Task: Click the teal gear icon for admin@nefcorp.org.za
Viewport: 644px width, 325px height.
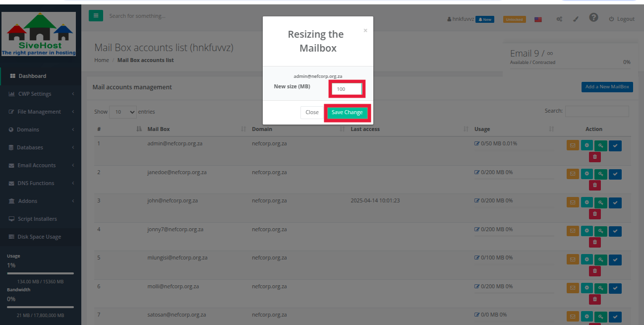Action: point(587,145)
